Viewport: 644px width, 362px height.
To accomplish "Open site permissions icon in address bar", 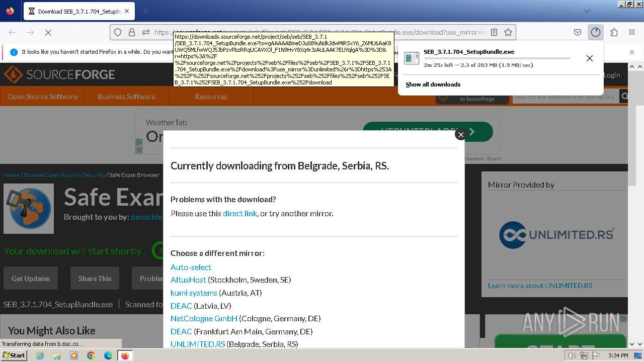I will 146,32.
